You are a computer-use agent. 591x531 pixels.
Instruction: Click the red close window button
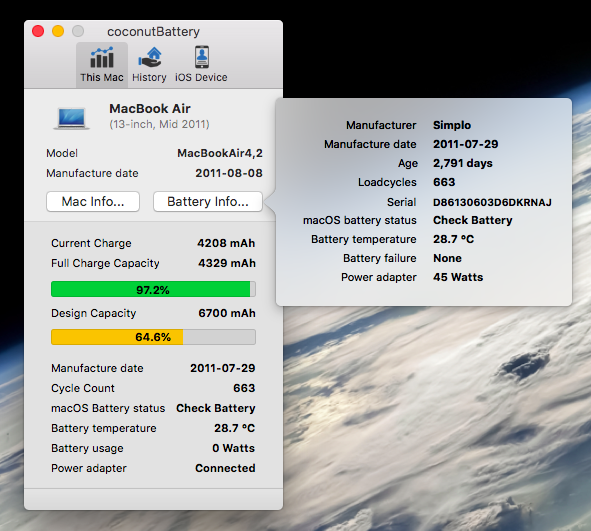click(38, 31)
